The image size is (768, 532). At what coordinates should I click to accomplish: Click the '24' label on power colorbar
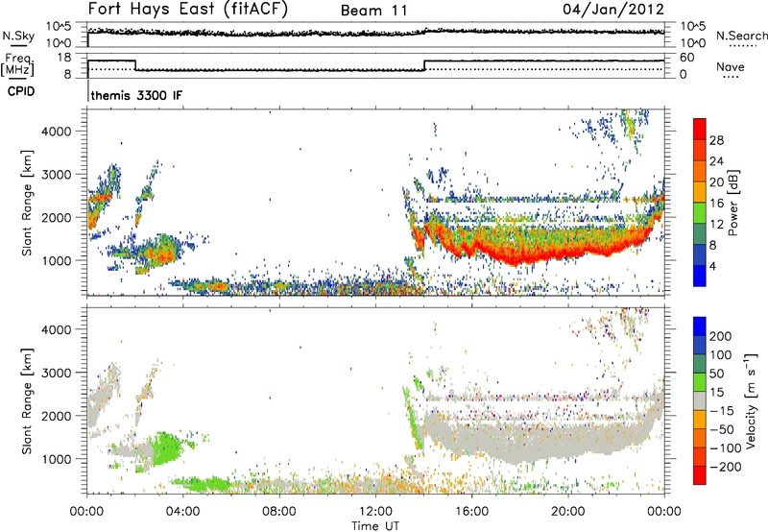pyautogui.click(x=716, y=161)
